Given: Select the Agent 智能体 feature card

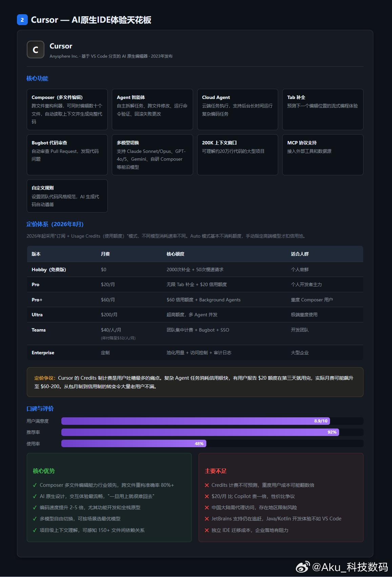Looking at the screenshot, I should pos(152,110).
